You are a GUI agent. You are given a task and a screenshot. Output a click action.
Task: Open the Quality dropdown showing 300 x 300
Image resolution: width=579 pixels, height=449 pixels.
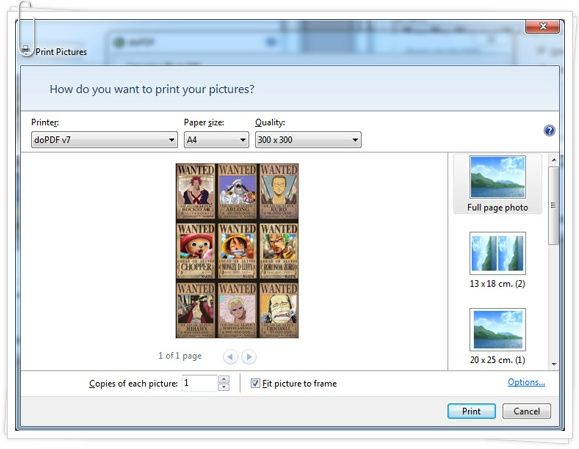(x=308, y=140)
